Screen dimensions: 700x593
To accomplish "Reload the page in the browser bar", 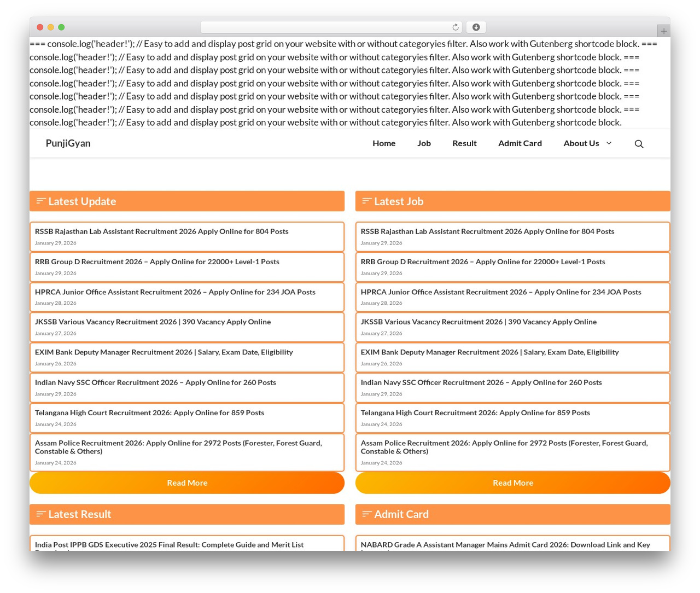I will (456, 27).
